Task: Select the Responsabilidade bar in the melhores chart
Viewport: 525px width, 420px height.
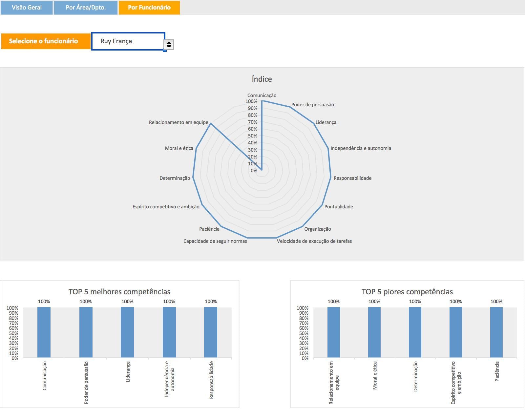Action: [x=211, y=332]
